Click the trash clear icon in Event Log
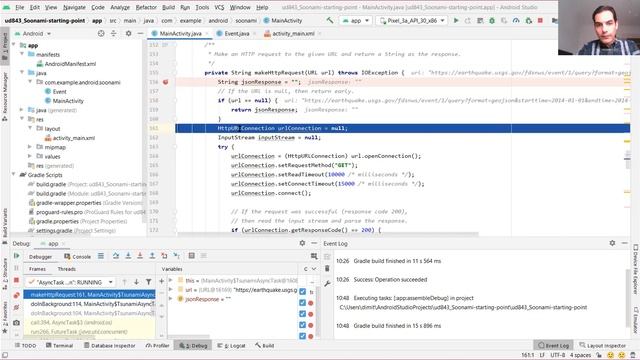This screenshot has height=360, width=640. click(x=327, y=269)
